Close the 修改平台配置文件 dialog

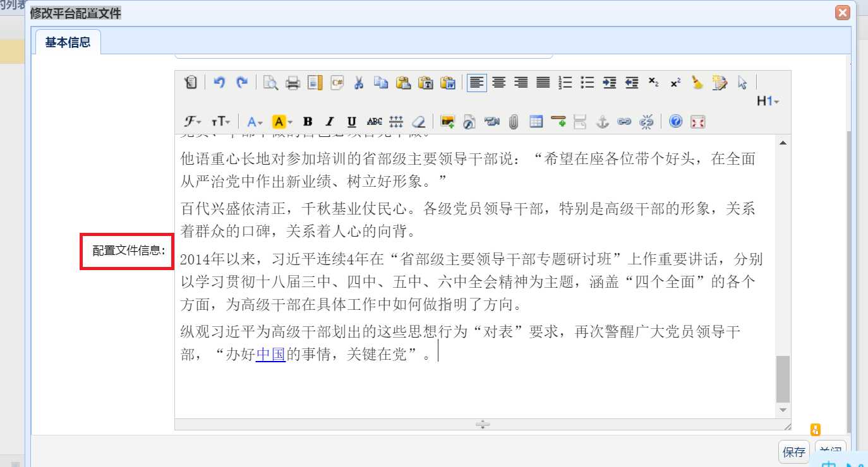pyautogui.click(x=841, y=12)
